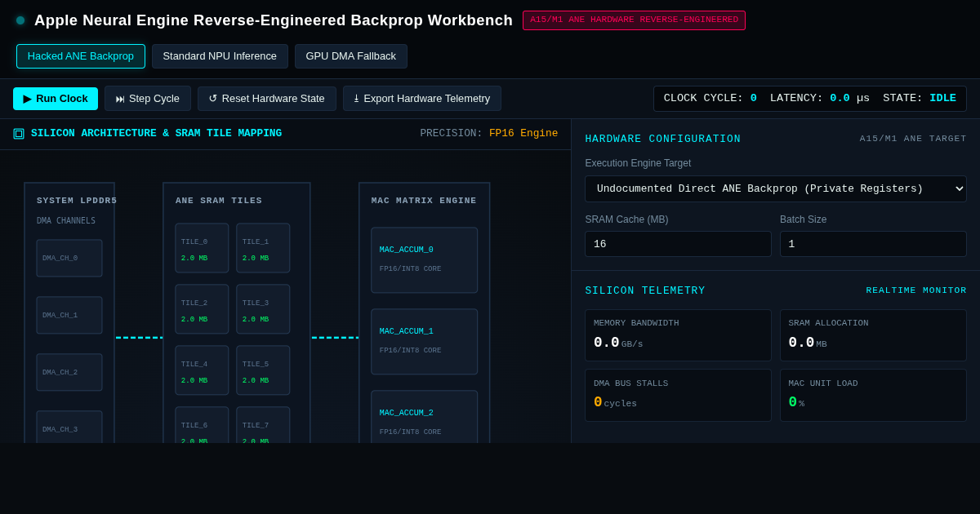Advance one step with Step Cycle
This screenshot has width=980, height=514.
pos(148,99)
